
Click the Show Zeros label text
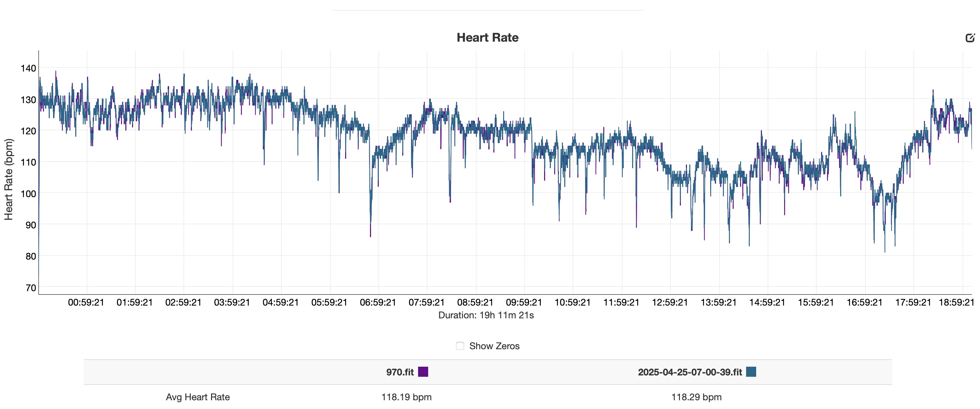point(494,346)
